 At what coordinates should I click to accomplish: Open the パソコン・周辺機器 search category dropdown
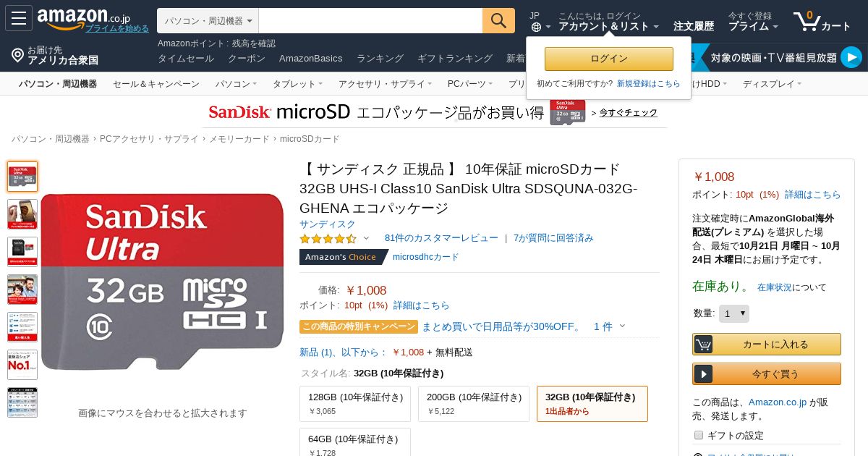click(208, 21)
